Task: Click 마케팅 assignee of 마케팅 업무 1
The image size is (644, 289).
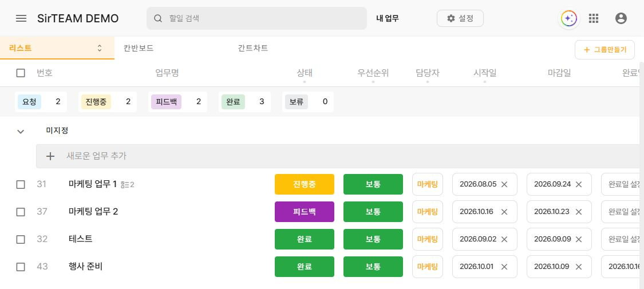Action: (428, 184)
